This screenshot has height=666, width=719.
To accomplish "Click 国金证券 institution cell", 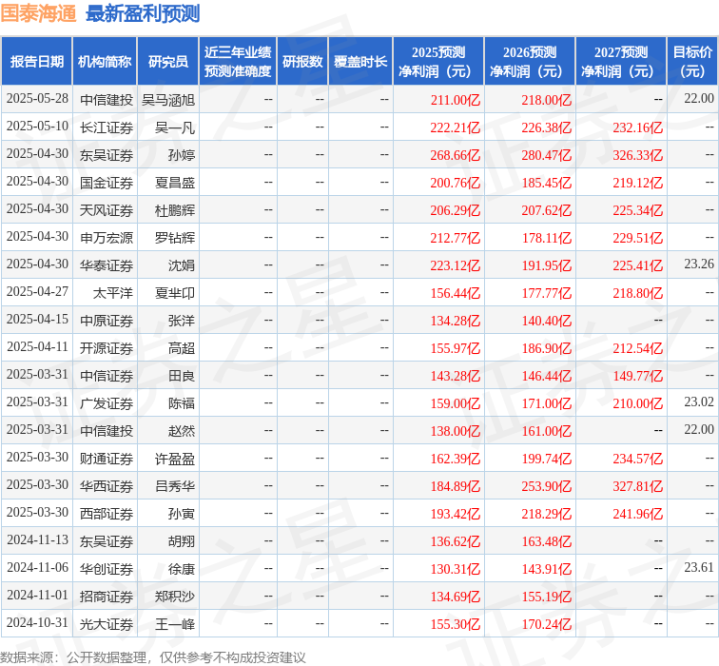I will 106,183.
